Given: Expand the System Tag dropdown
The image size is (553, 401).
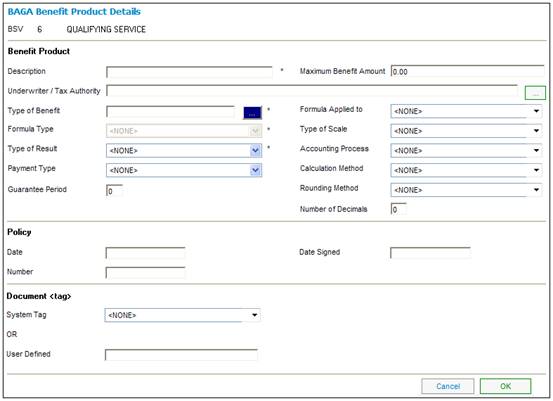Looking at the screenshot, I should pos(183,315).
